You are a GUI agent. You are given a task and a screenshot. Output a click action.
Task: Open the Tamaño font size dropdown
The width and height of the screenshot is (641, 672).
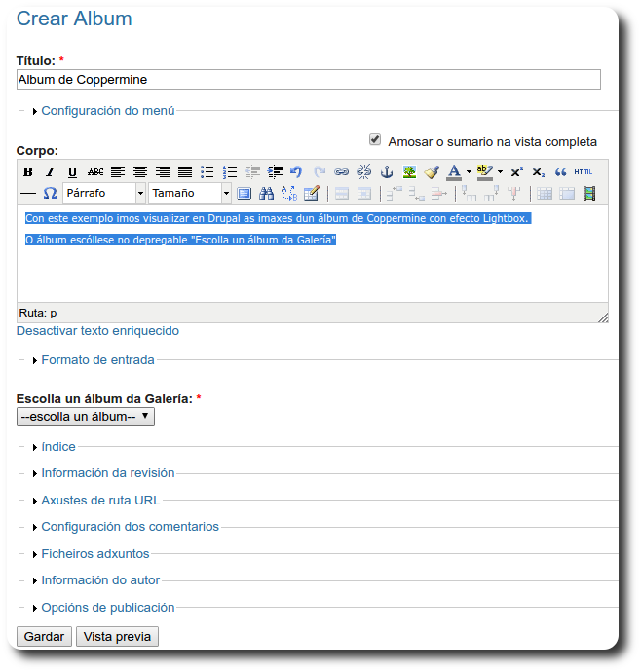click(190, 193)
